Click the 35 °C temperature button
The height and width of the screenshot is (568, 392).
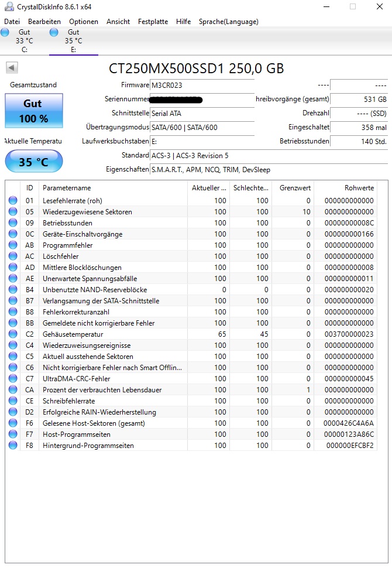click(x=34, y=161)
